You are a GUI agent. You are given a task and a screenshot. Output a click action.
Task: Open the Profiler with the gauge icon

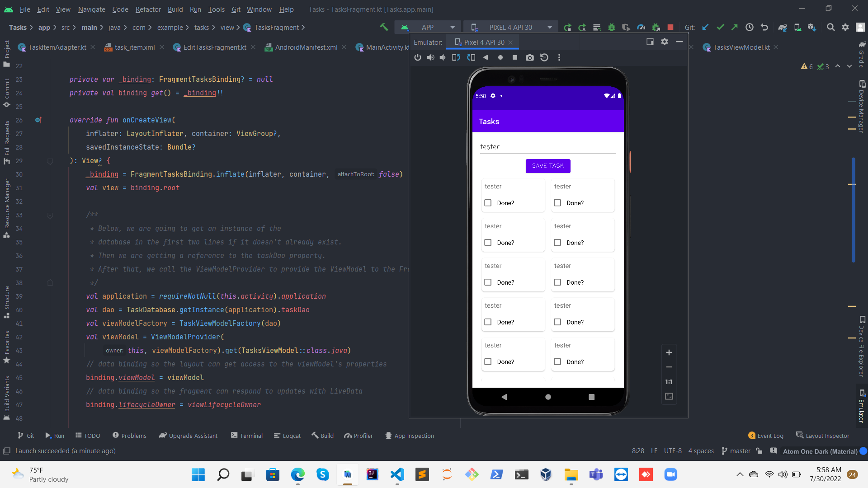point(641,27)
